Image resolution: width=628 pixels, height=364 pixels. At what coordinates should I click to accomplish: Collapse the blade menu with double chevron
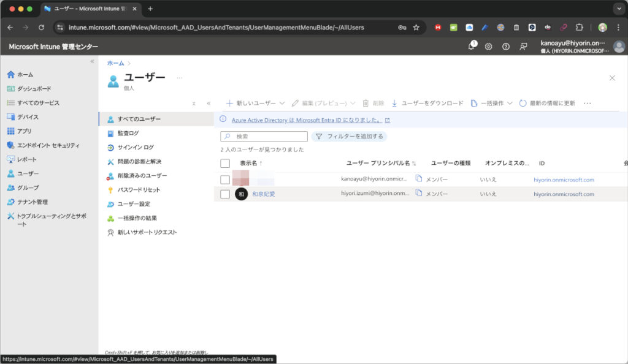tap(209, 103)
